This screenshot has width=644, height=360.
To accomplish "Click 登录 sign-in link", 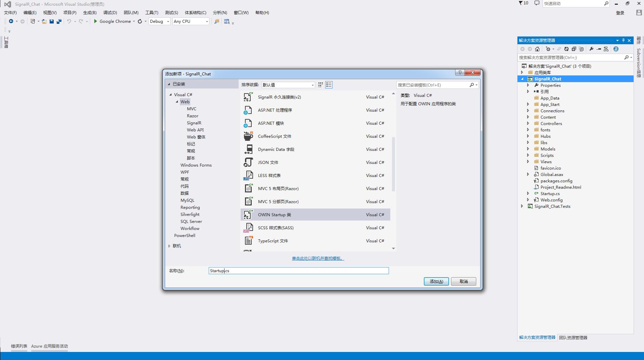I will click(620, 13).
